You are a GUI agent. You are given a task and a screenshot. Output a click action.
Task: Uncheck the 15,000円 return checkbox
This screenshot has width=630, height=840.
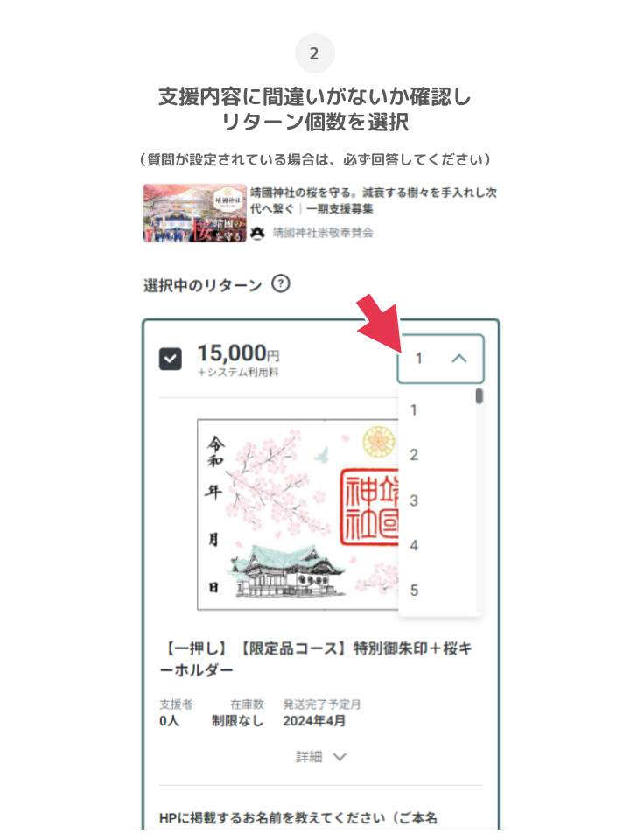click(171, 359)
